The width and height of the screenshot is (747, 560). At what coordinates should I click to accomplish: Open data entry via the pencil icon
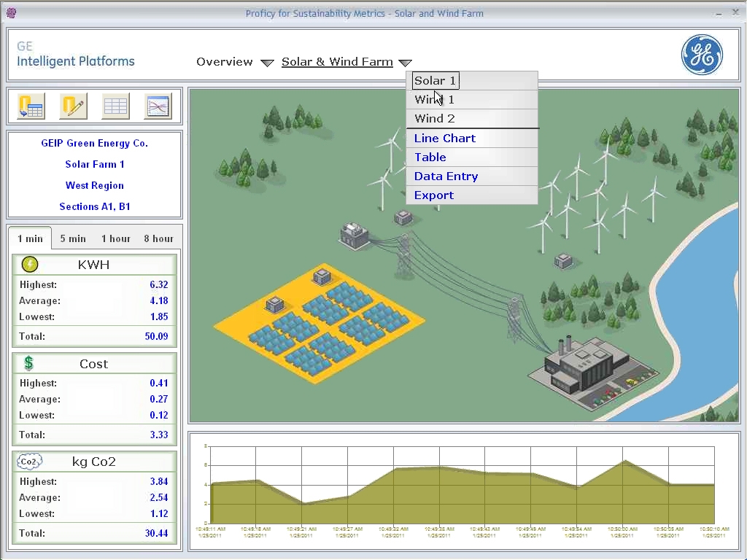(74, 106)
